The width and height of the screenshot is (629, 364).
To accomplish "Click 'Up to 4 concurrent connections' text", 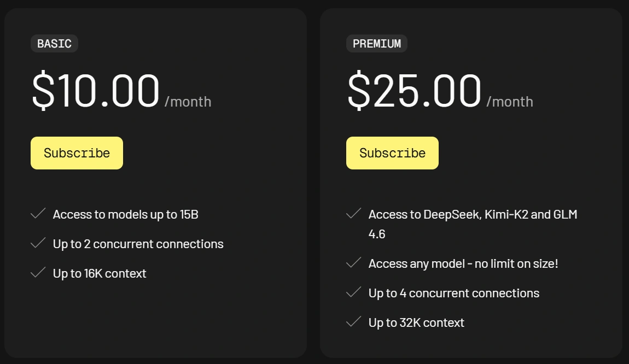I will point(453,293).
